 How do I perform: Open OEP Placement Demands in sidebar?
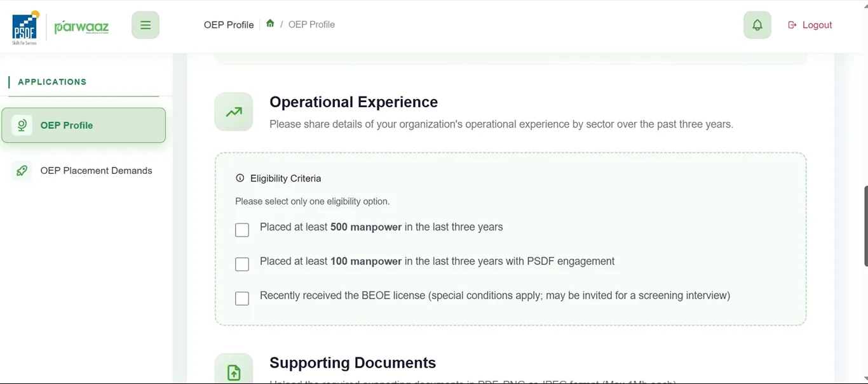click(x=84, y=171)
